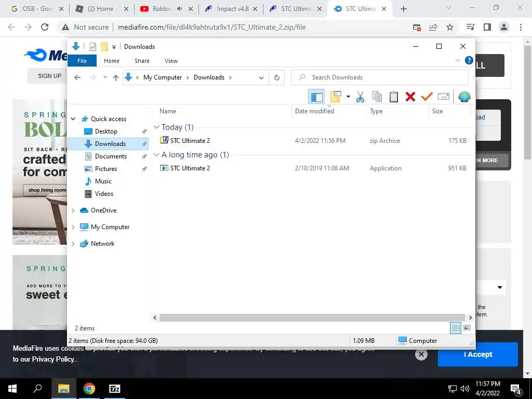Click the quick access new folder icon in title bar

point(104,47)
